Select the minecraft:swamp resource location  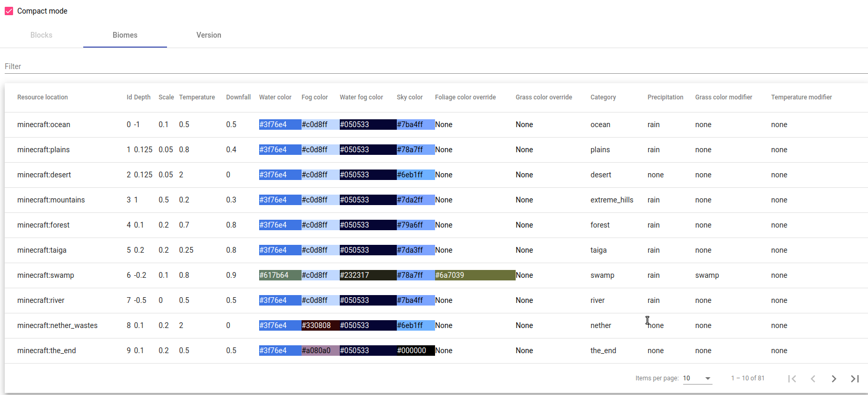[46, 275]
